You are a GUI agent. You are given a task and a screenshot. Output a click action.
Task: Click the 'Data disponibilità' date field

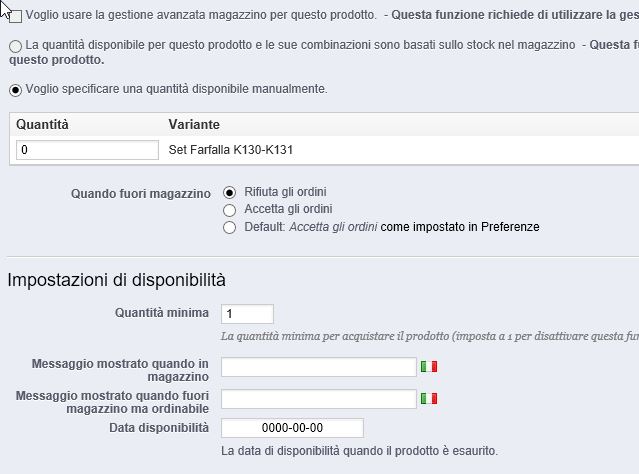point(278,428)
